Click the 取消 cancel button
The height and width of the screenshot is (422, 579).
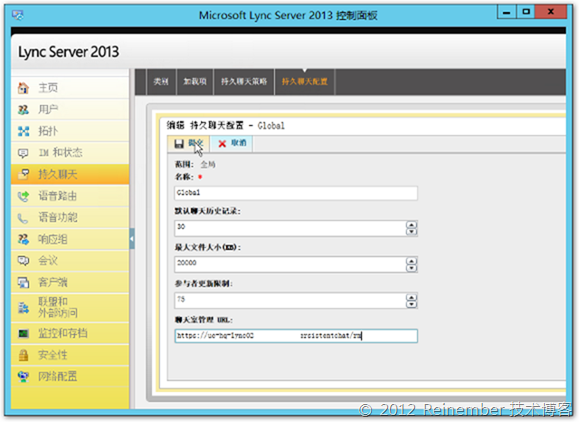(232, 143)
